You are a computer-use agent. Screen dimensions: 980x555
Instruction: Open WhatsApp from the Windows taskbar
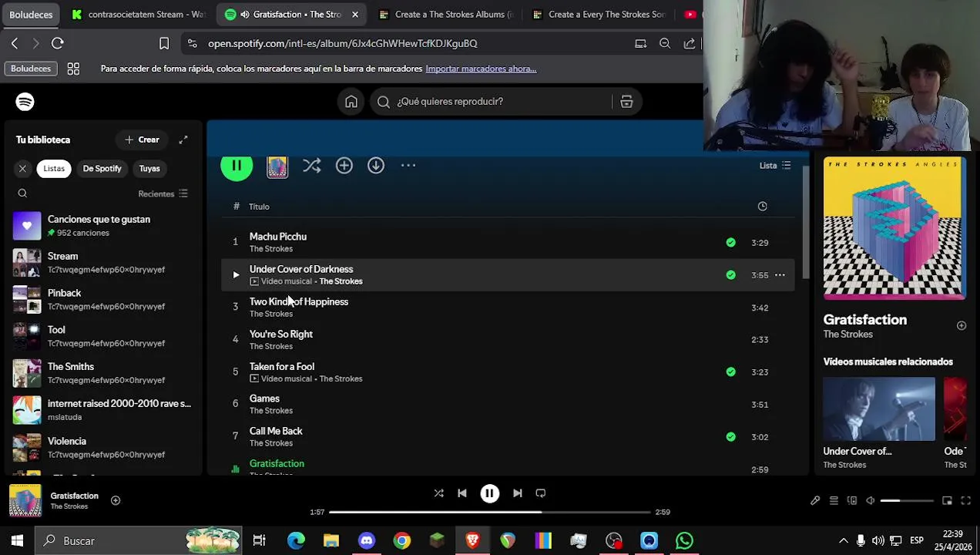pos(684,541)
